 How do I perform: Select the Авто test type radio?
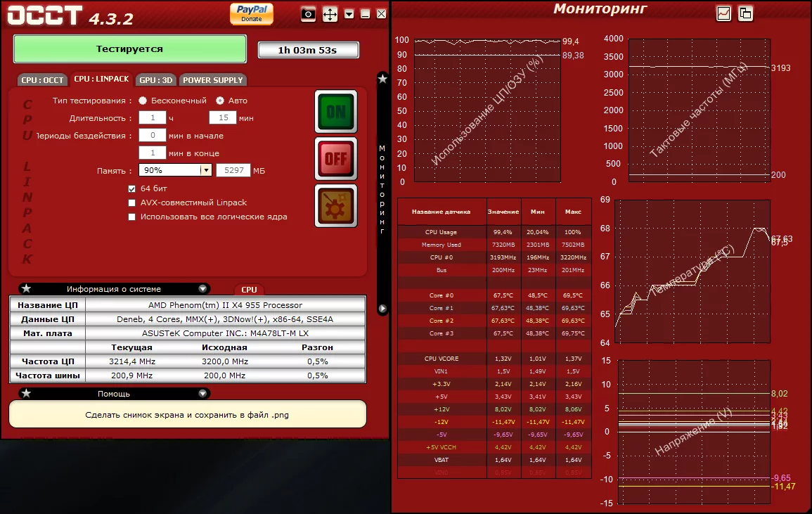tap(220, 101)
